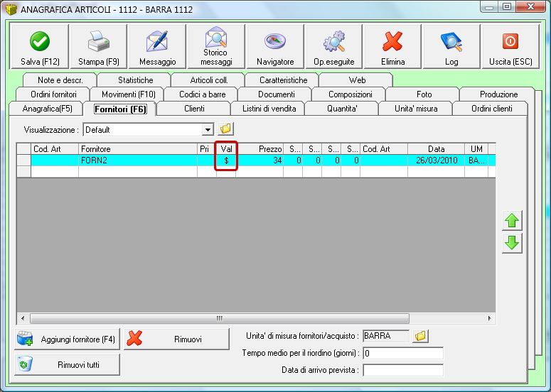
Task: Click horizontal scrollbar left arrow
Action: point(23,318)
